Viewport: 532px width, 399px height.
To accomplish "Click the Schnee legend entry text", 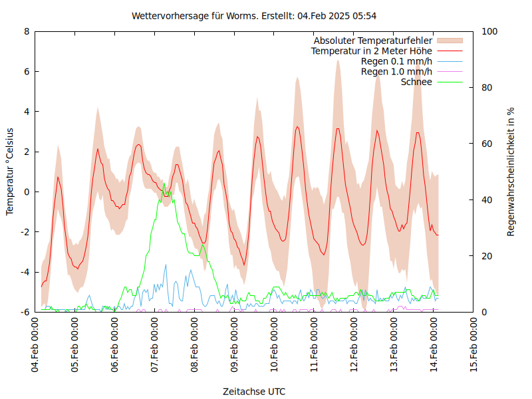I will coord(416,82).
